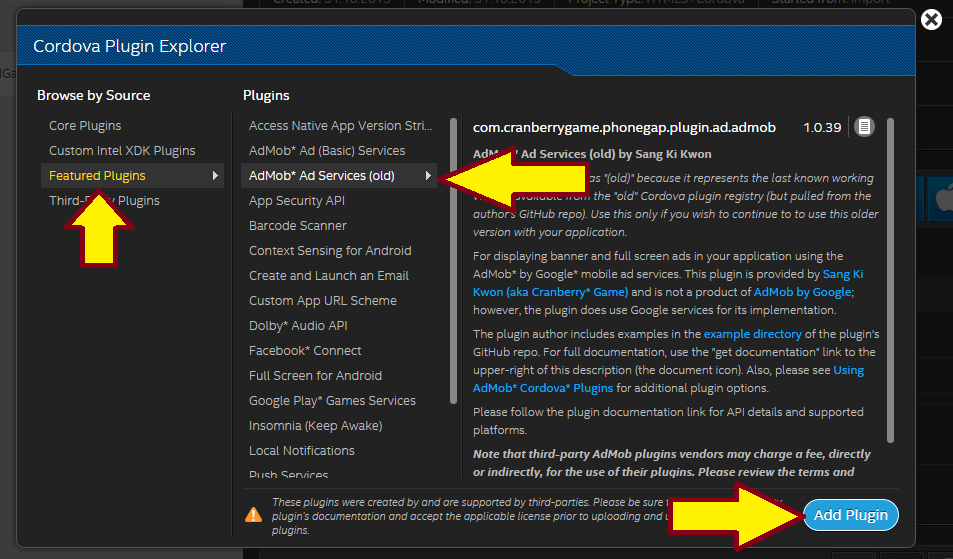Choose Facebook Connect plugin
The width and height of the screenshot is (953, 559).
[x=305, y=351]
